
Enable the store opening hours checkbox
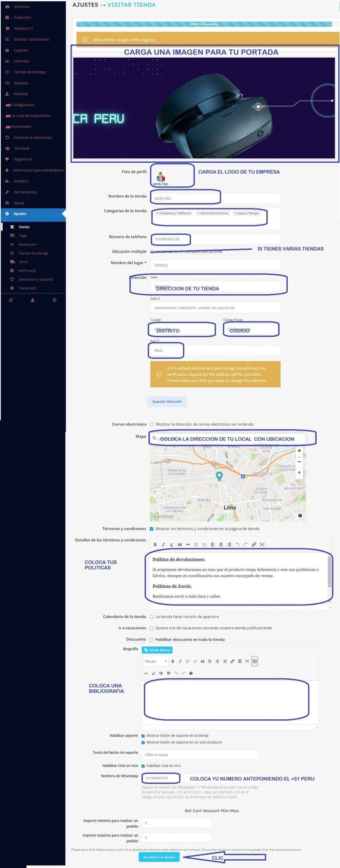[x=152, y=617]
